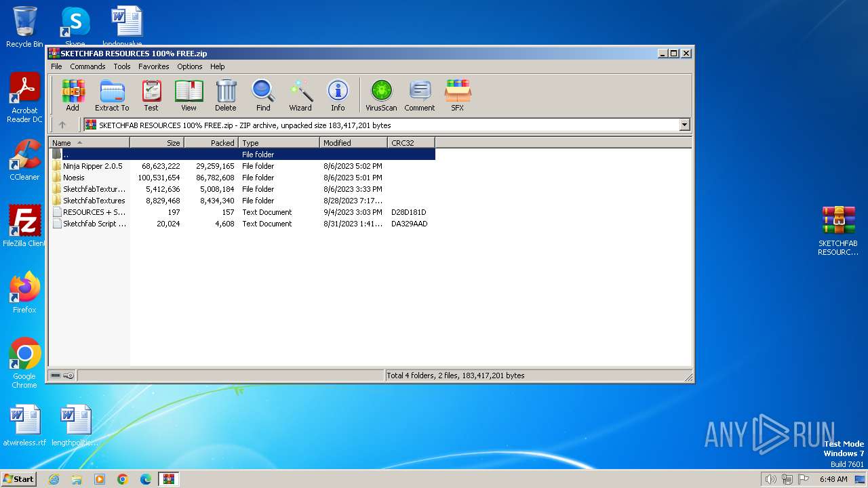Show archive Info
Screen dimensions: 868x488
pyautogui.click(x=338, y=95)
